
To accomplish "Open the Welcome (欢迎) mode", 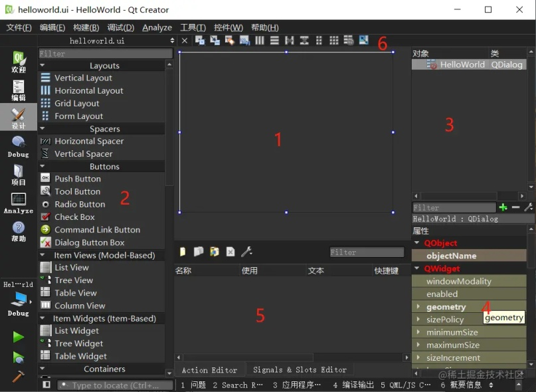I will click(19, 62).
